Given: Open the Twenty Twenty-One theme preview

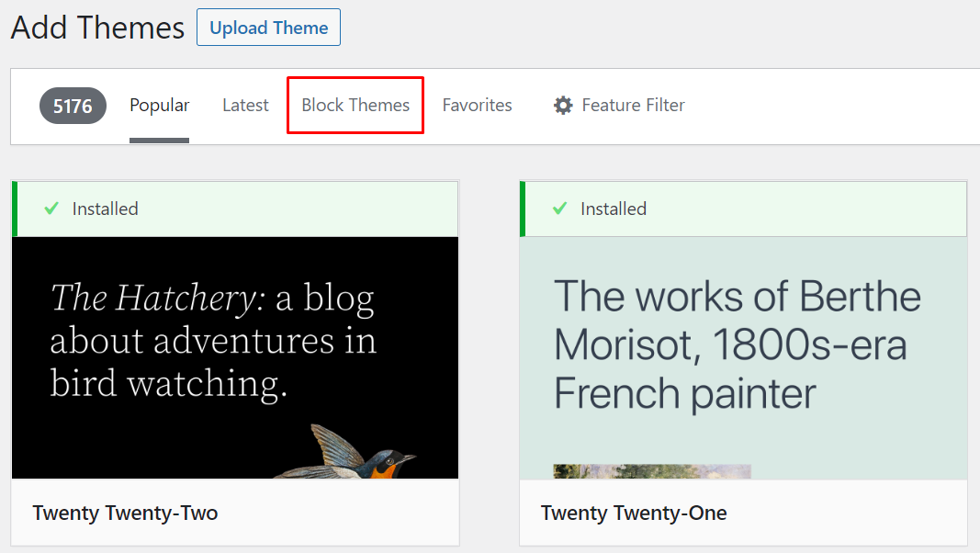Looking at the screenshot, I should [x=743, y=356].
